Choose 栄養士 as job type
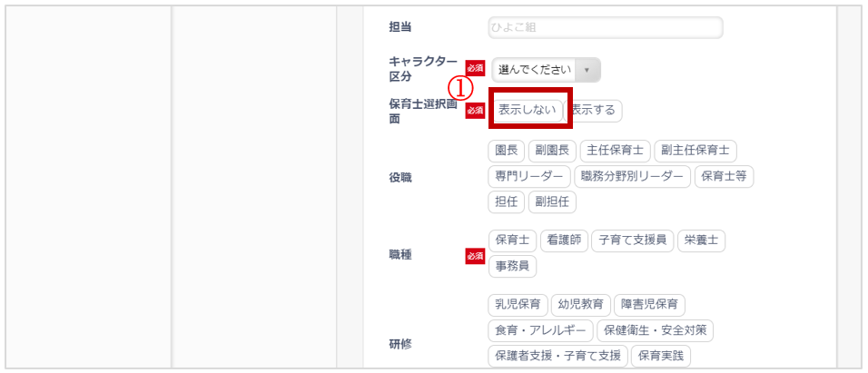Viewport: 868px width, 373px height. tap(701, 240)
